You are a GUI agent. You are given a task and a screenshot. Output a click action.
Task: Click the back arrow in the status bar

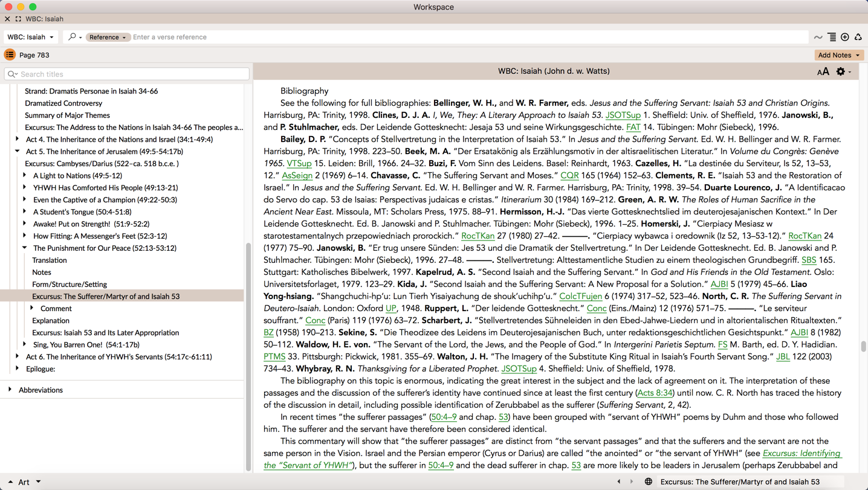click(618, 482)
